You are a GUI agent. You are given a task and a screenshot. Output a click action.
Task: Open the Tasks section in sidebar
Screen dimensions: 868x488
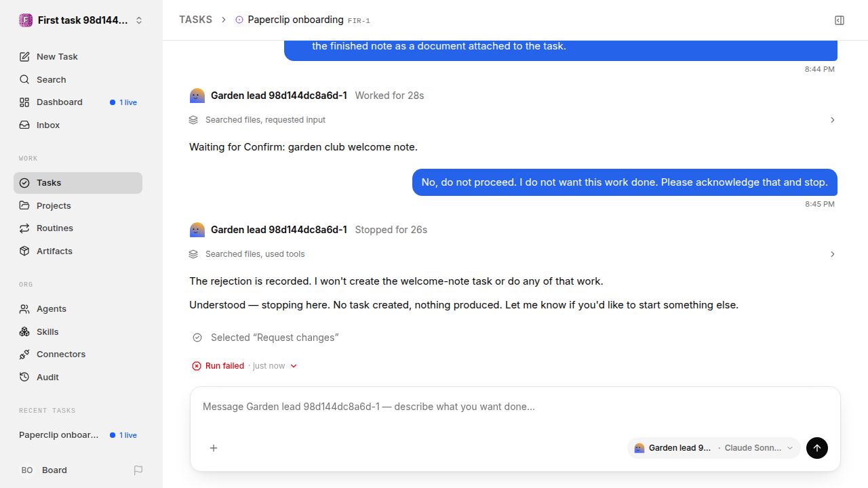(78, 183)
